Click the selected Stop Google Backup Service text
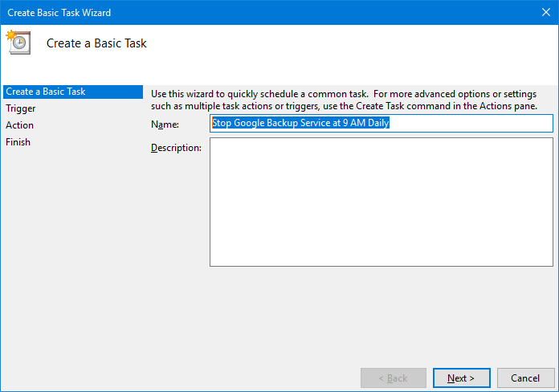559x392 pixels. tap(300, 123)
